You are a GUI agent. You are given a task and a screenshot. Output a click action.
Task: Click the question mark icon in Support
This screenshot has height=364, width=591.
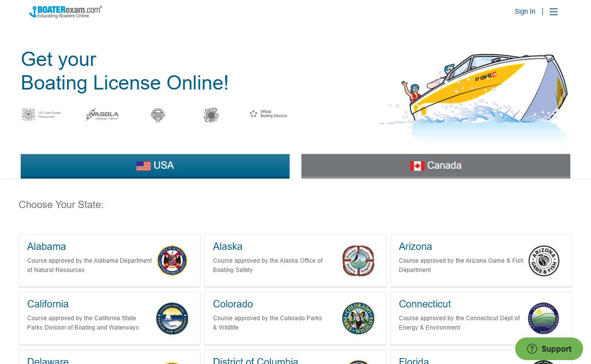tap(532, 349)
